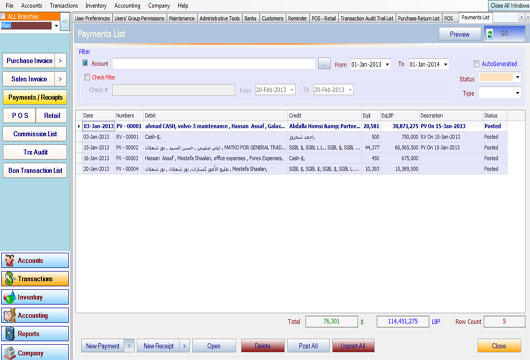Click the Post All button
The width and height of the screenshot is (530, 360).
(x=308, y=346)
